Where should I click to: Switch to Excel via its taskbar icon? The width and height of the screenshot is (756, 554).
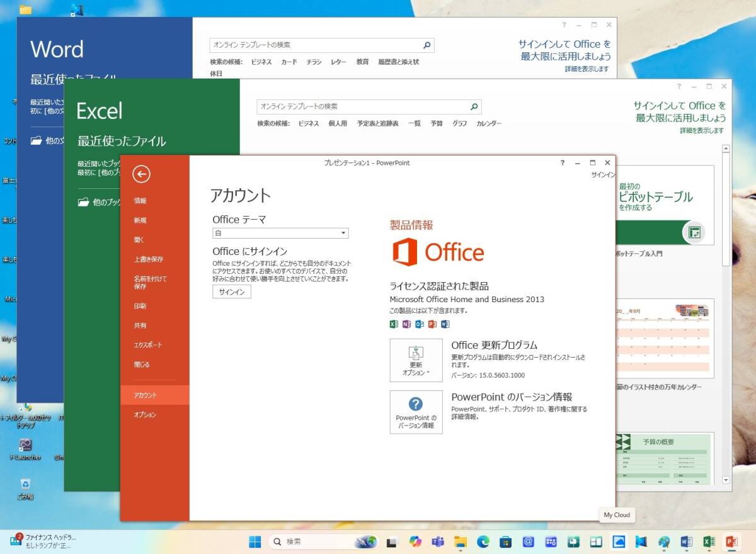point(709,541)
